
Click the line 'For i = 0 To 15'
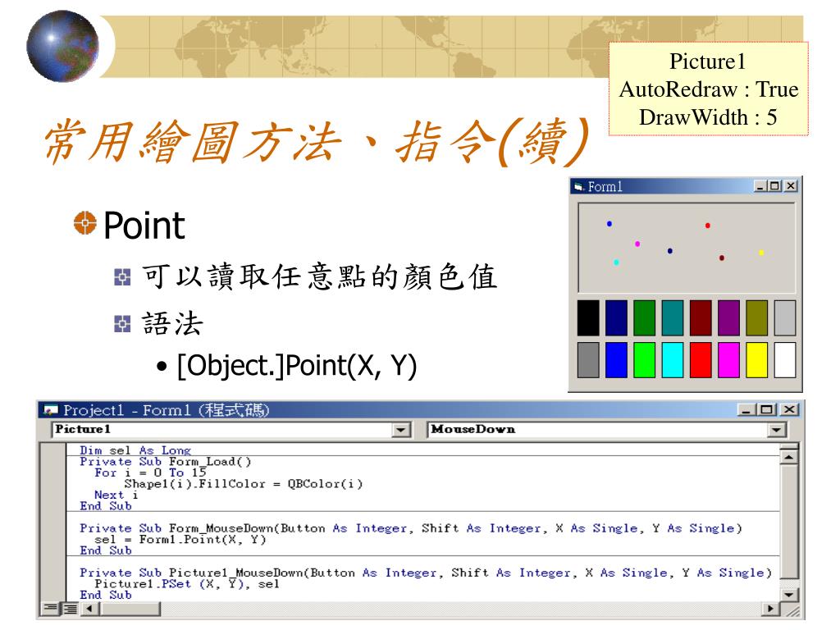(x=150, y=472)
